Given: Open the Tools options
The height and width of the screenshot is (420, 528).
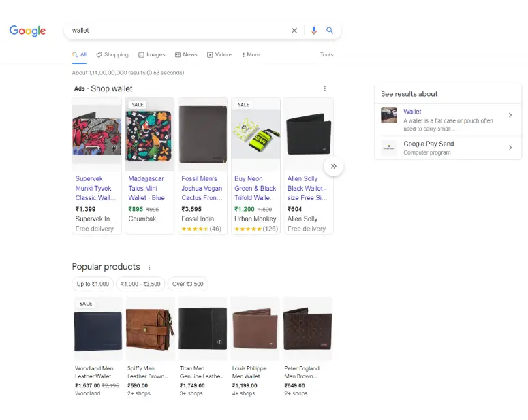Looking at the screenshot, I should click(326, 54).
